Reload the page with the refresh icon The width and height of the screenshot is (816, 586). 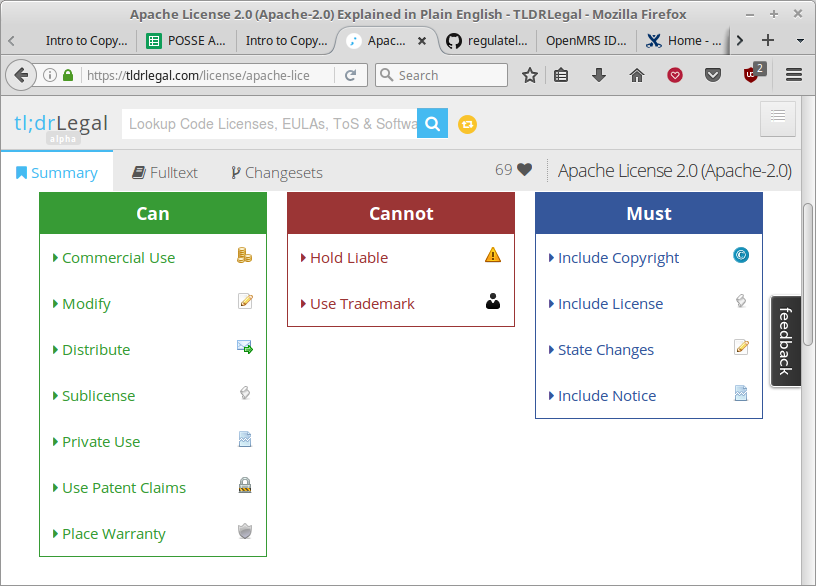[351, 75]
